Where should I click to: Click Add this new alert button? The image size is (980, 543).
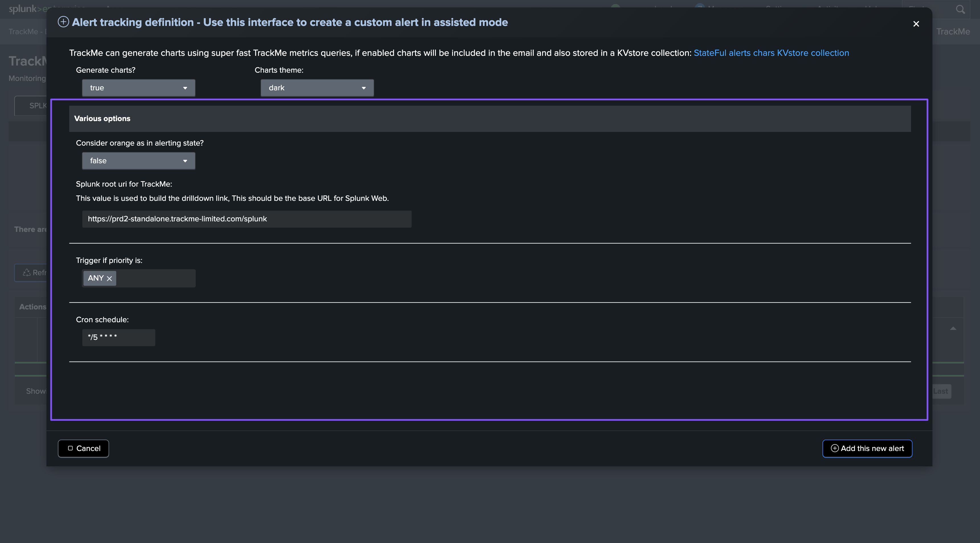pyautogui.click(x=867, y=449)
